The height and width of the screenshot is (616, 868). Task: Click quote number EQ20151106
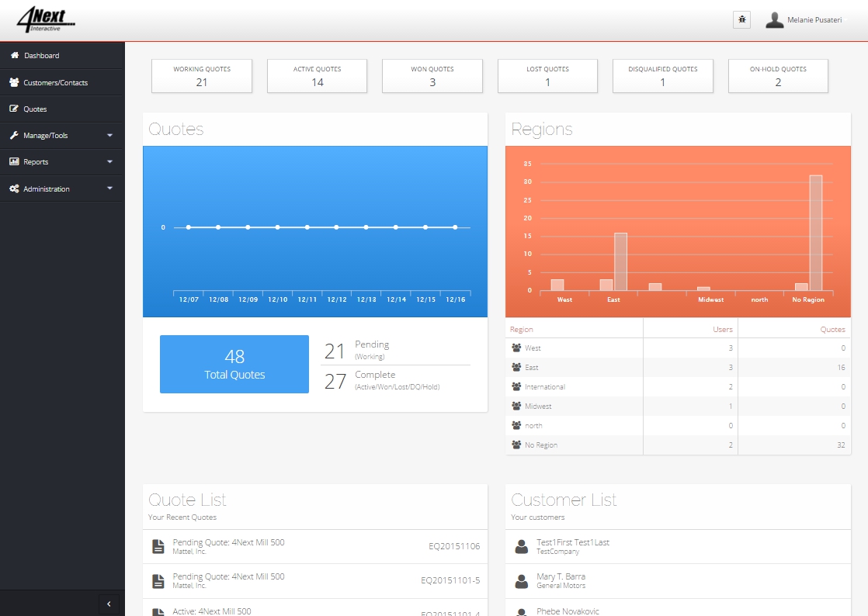click(x=454, y=546)
